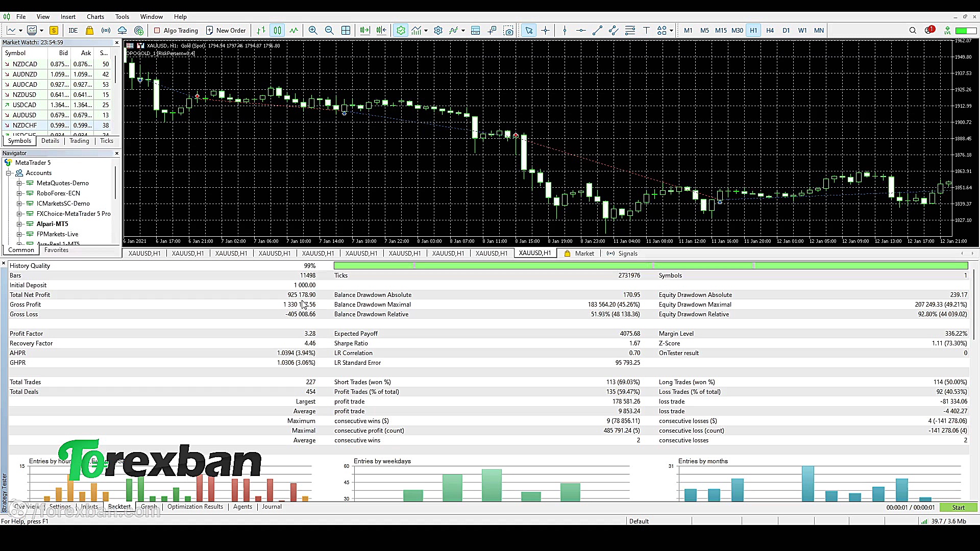Expand the indicators dropdown arrow
Screen dimensions: 980x551
tap(426, 31)
